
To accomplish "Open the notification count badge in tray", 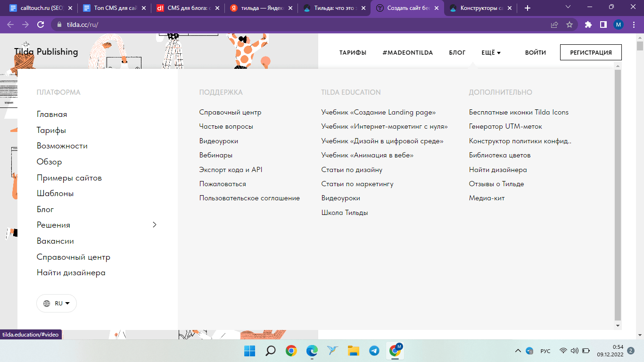I will [631, 351].
